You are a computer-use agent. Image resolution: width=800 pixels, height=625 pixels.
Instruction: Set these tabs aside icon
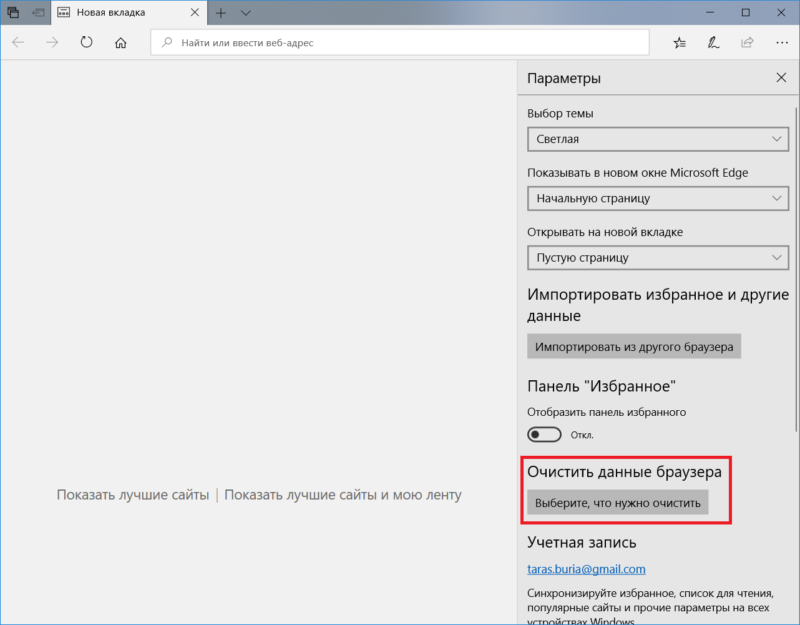38,12
